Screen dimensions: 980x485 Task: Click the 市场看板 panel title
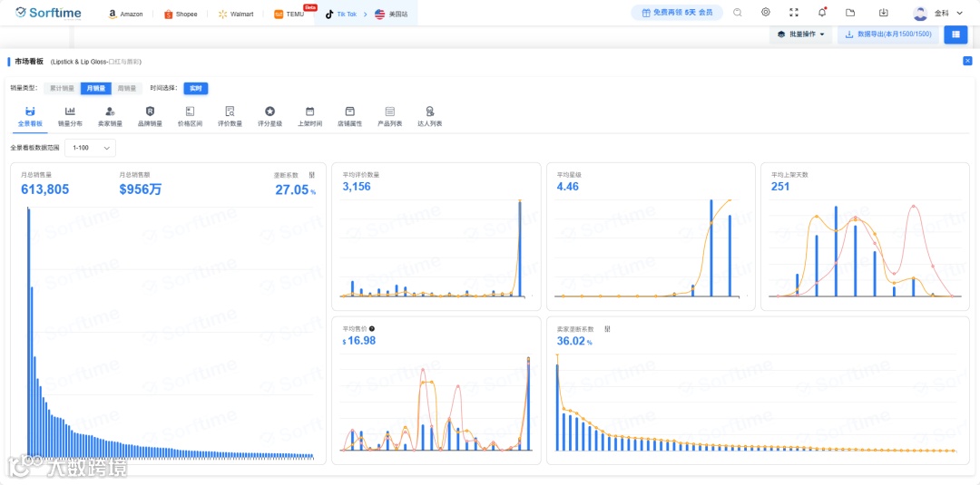[x=29, y=62]
